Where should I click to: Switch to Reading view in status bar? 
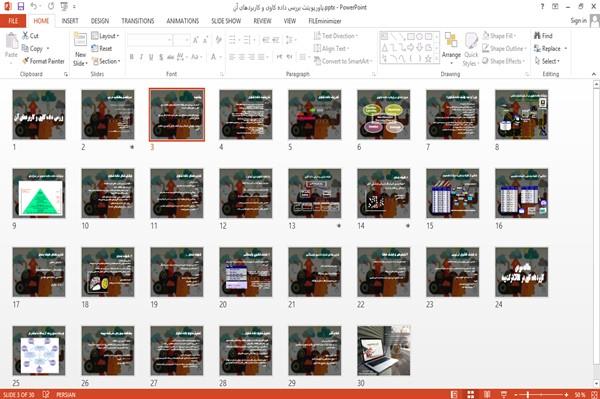(487, 394)
